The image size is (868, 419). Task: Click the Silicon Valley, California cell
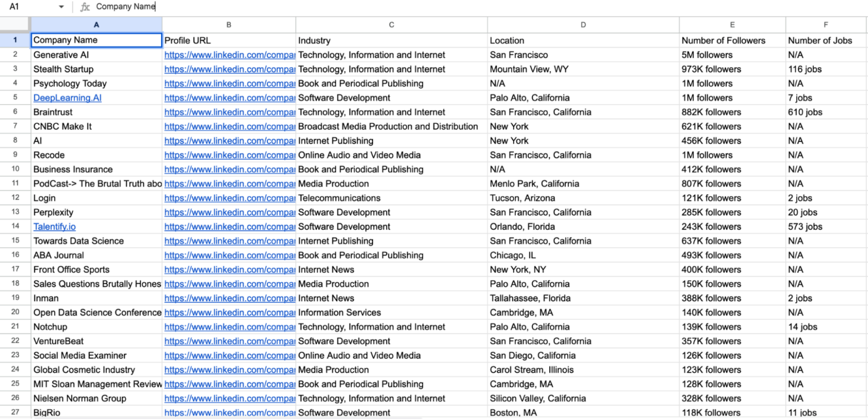(x=583, y=398)
